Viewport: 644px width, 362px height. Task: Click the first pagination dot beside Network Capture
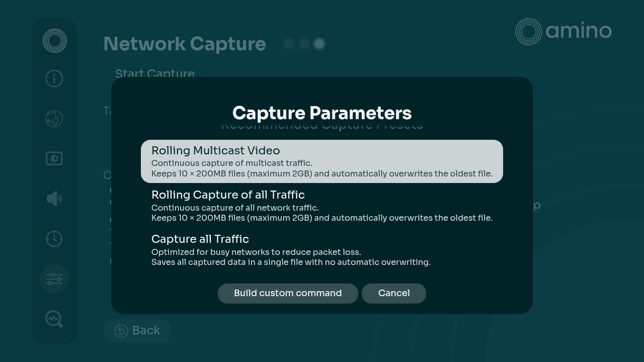[289, 44]
